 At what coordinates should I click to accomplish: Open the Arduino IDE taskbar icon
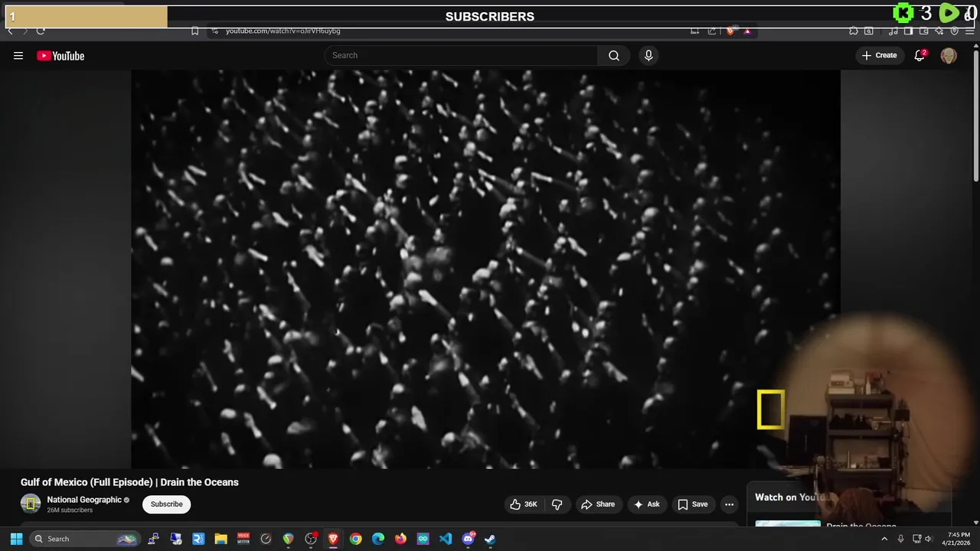(423, 539)
